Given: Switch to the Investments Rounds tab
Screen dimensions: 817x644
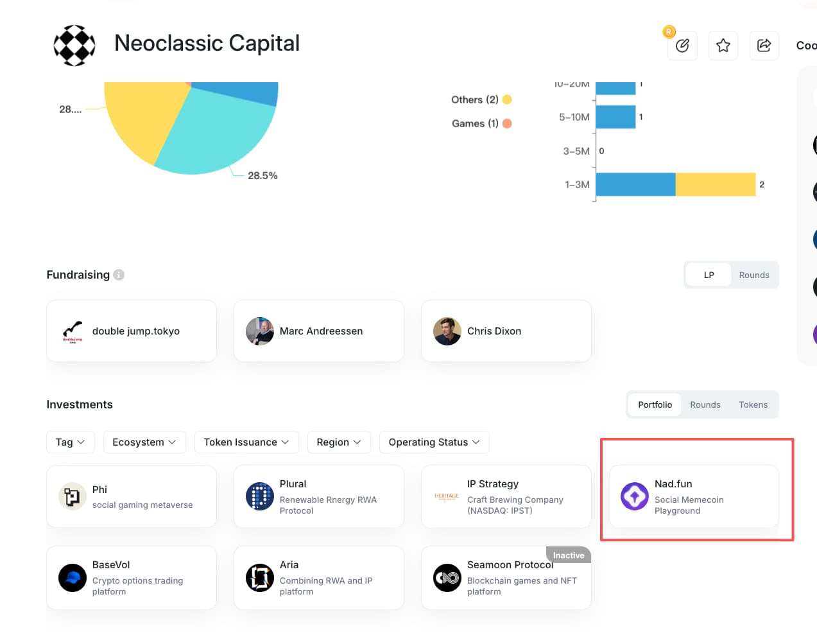Looking at the screenshot, I should point(705,405).
